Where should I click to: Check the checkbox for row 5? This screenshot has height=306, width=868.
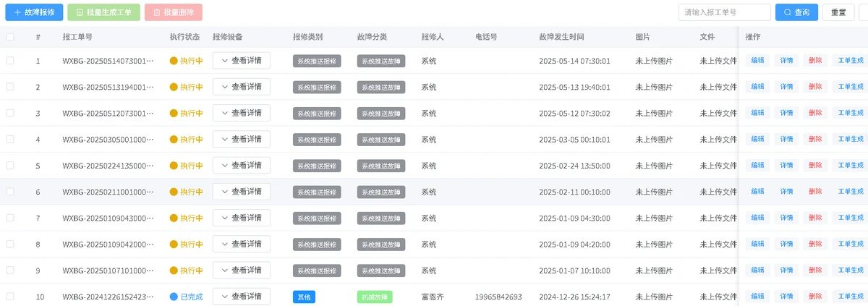(x=10, y=166)
